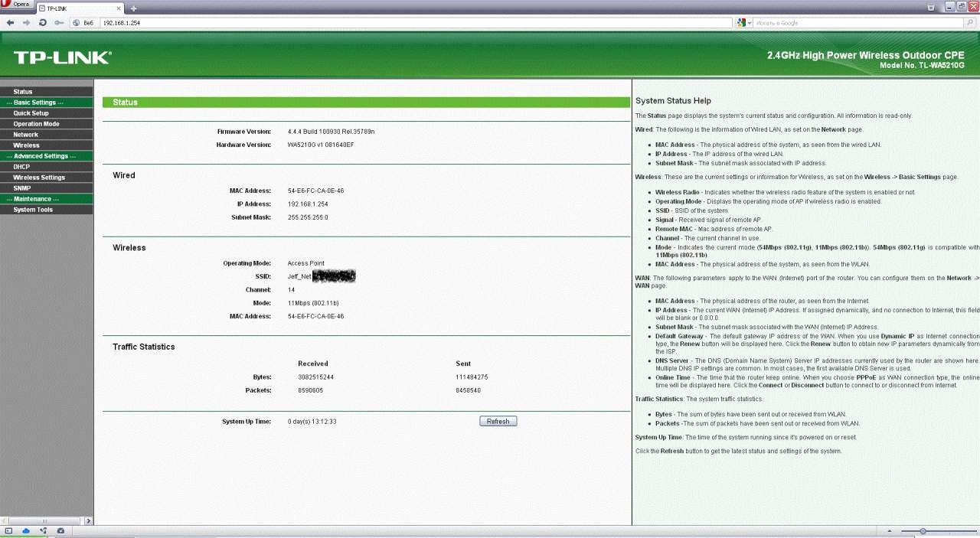Click the Opera Unite icon in status bar
The image size is (980, 538).
pos(43,530)
